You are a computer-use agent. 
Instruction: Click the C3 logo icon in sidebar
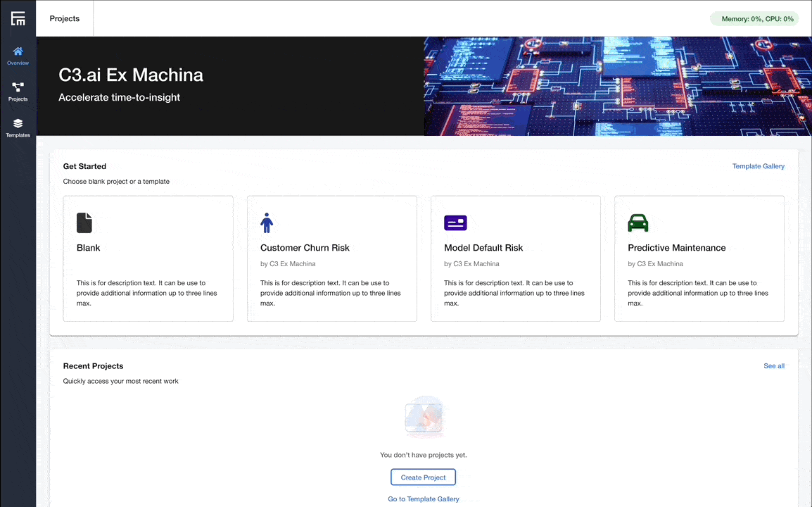pyautogui.click(x=18, y=19)
